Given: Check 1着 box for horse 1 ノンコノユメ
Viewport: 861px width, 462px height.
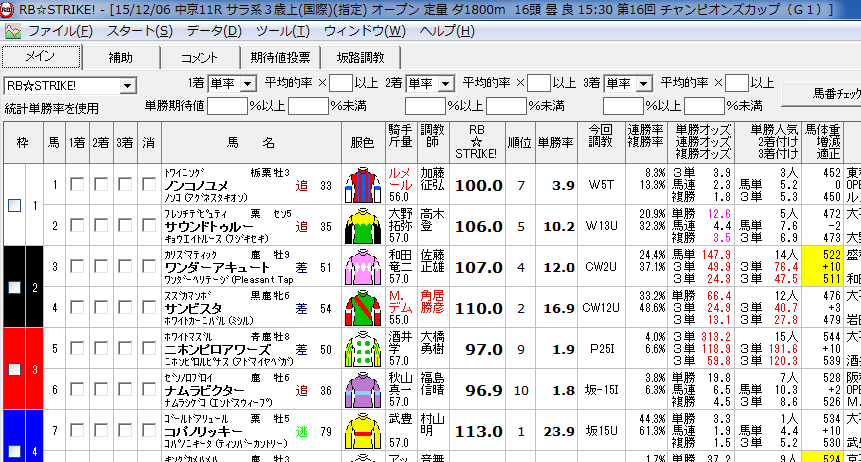Looking at the screenshot, I should [77, 185].
